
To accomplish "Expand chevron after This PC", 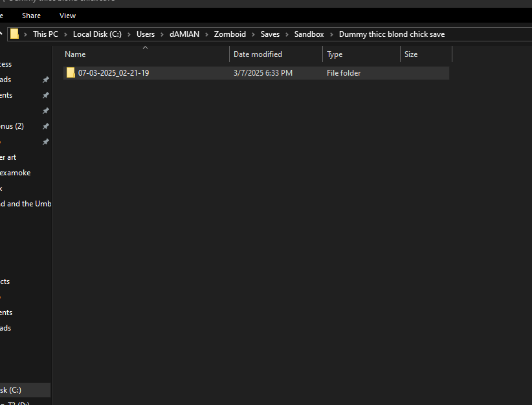I will click(65, 34).
